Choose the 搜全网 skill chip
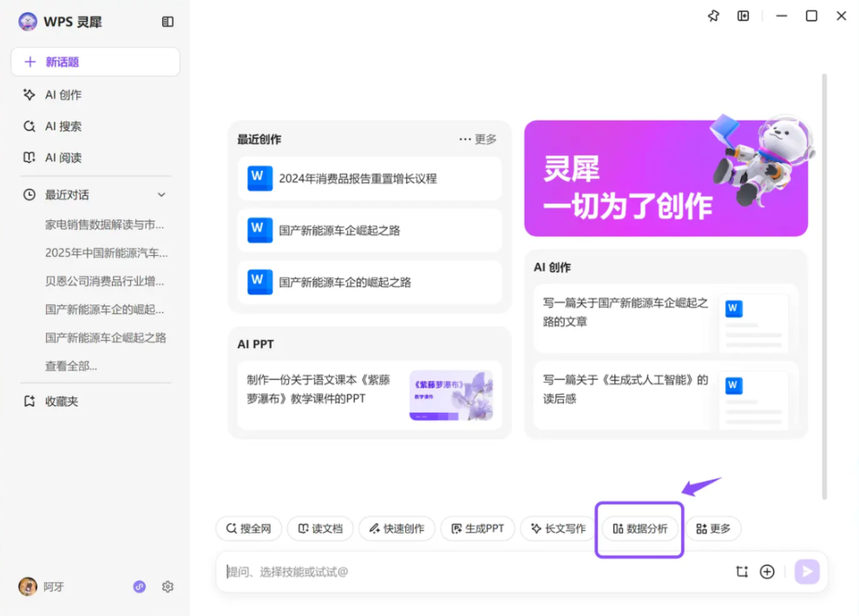Image resolution: width=859 pixels, height=616 pixels. (249, 528)
